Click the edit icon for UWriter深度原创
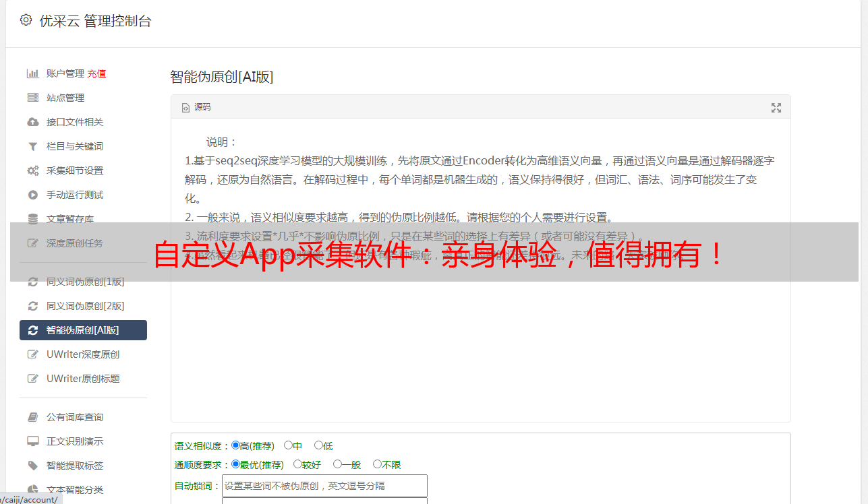The image size is (868, 504). 32,354
